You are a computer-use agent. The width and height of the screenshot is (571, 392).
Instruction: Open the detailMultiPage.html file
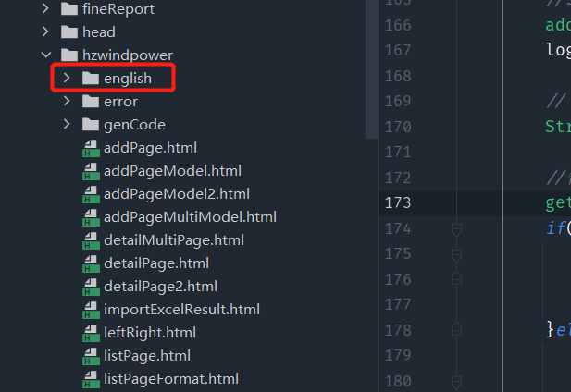click(x=174, y=240)
